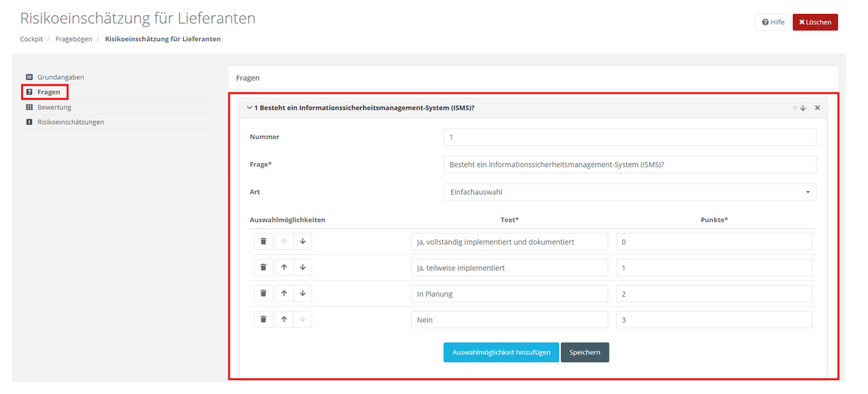Image resolution: width=868 pixels, height=394 pixels.
Task: Delete the 'Nein' option via trash icon
Action: pyautogui.click(x=263, y=319)
